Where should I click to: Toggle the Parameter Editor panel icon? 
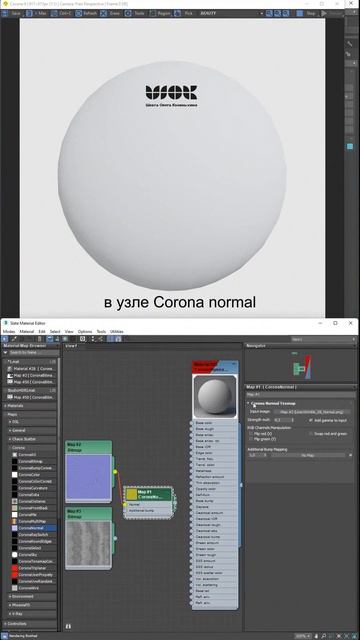click(118, 339)
